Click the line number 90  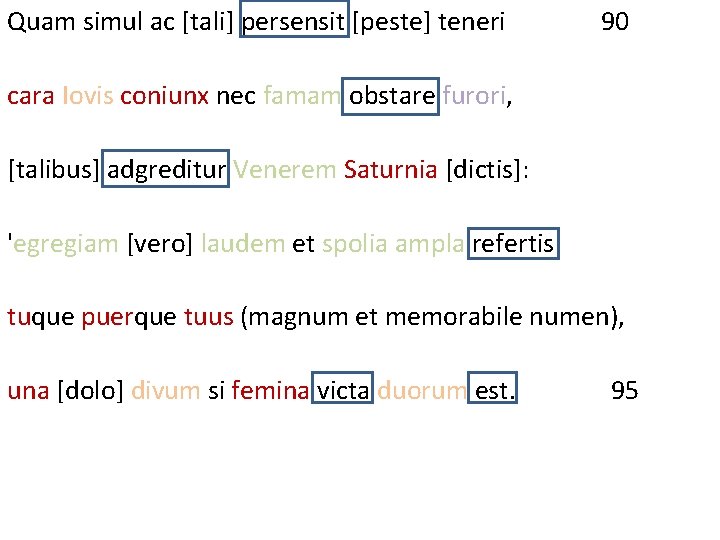[615, 22]
